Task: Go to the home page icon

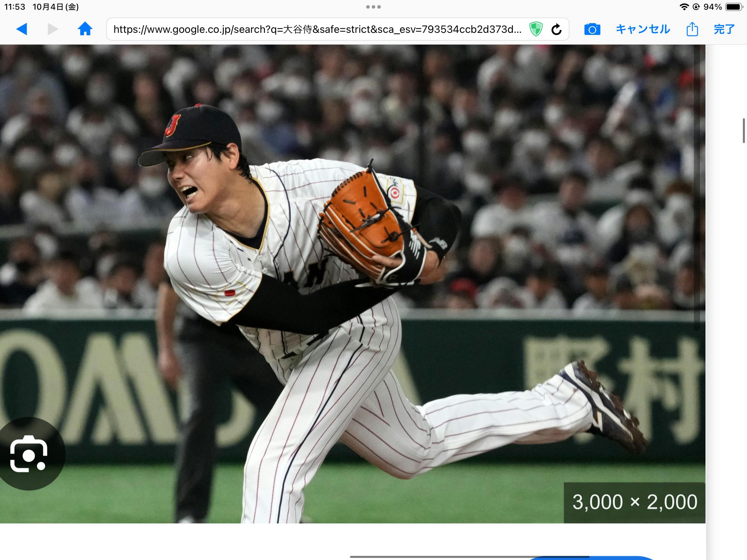Action: click(85, 29)
